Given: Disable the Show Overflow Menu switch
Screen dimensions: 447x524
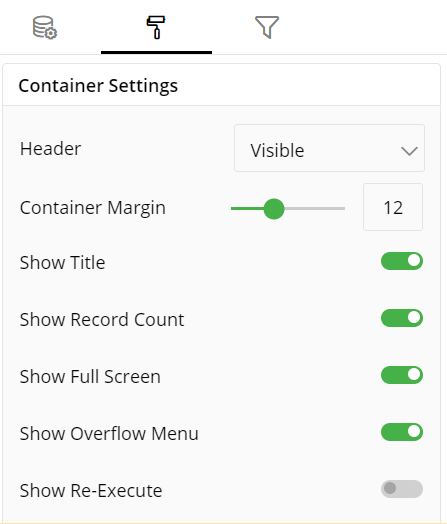Looking at the screenshot, I should pyautogui.click(x=402, y=432).
